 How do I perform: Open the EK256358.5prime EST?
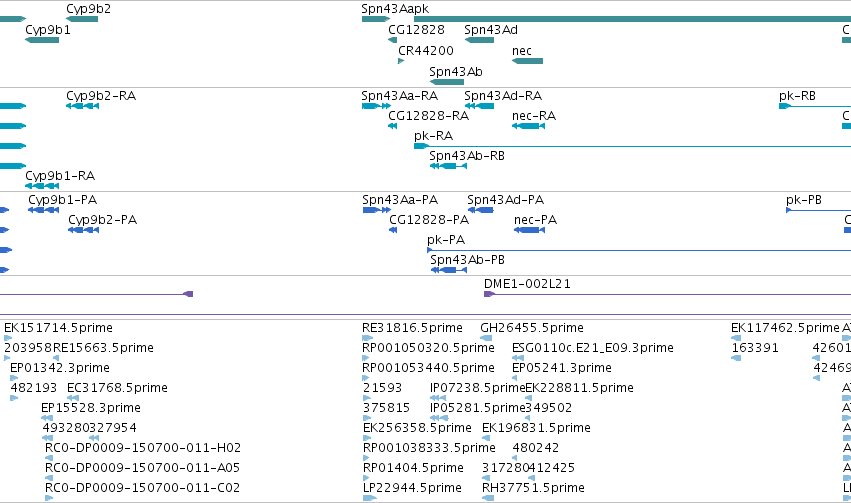coord(366,438)
